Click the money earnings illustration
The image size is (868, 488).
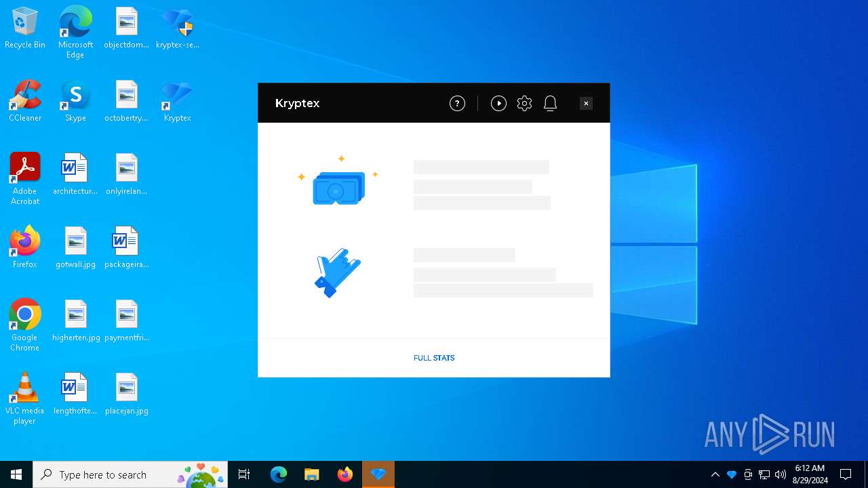338,181
